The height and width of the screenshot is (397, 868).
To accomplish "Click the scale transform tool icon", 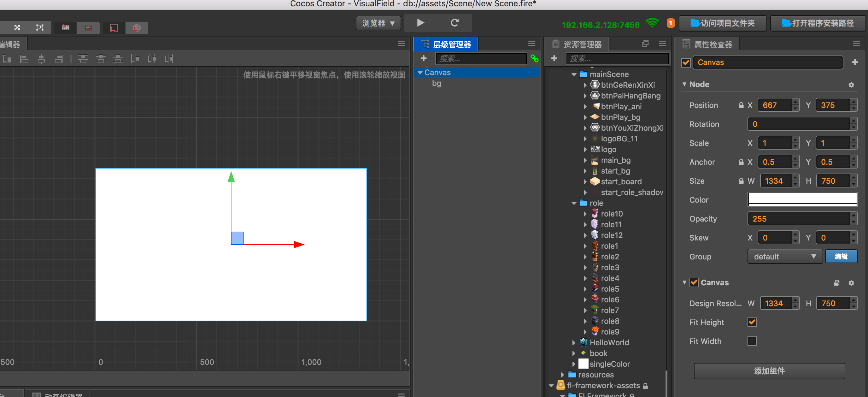I will [17, 28].
